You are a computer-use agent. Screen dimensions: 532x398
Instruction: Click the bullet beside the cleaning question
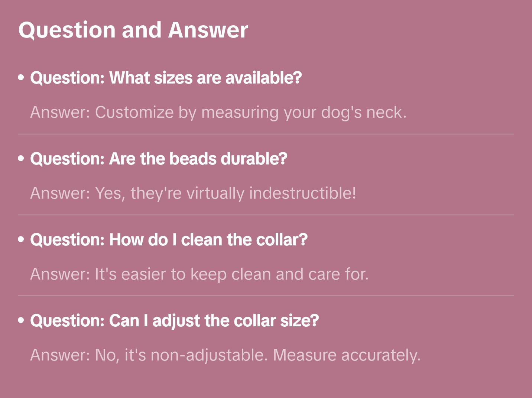pos(21,239)
